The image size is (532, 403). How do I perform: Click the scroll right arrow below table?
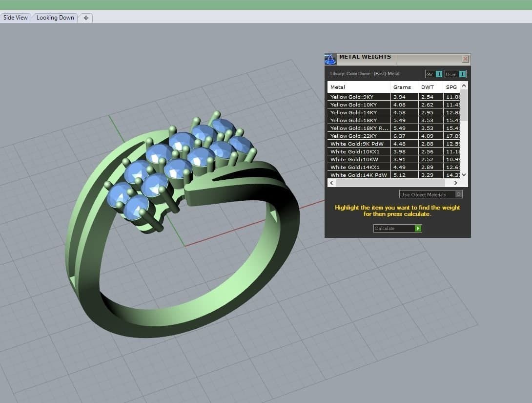[456, 183]
